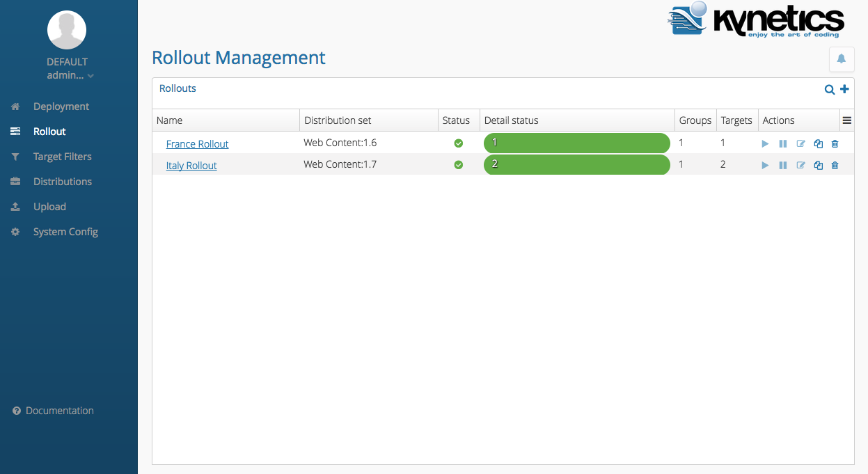Delete the Italy Rollout
Viewport: 868px width, 474px height.
coord(835,166)
